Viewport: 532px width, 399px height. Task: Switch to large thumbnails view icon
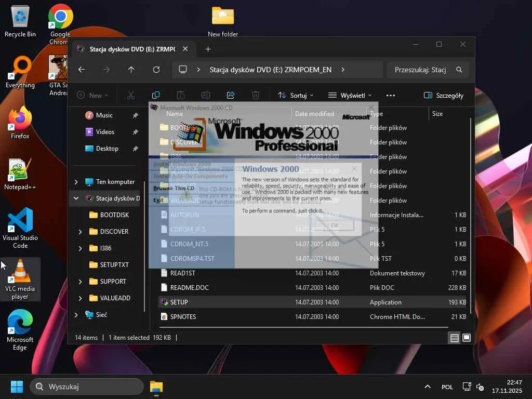pos(467,338)
